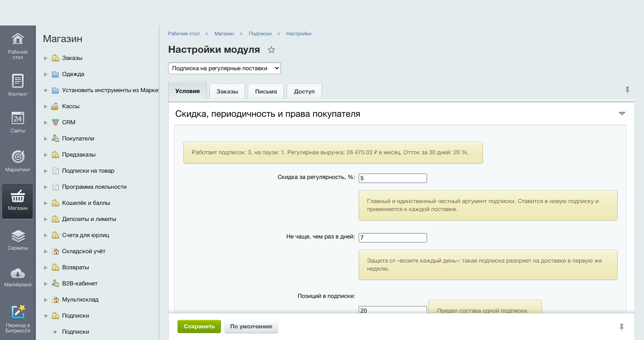Open the Маркетинг sidebar section
The image size is (644, 340).
[x=18, y=161]
